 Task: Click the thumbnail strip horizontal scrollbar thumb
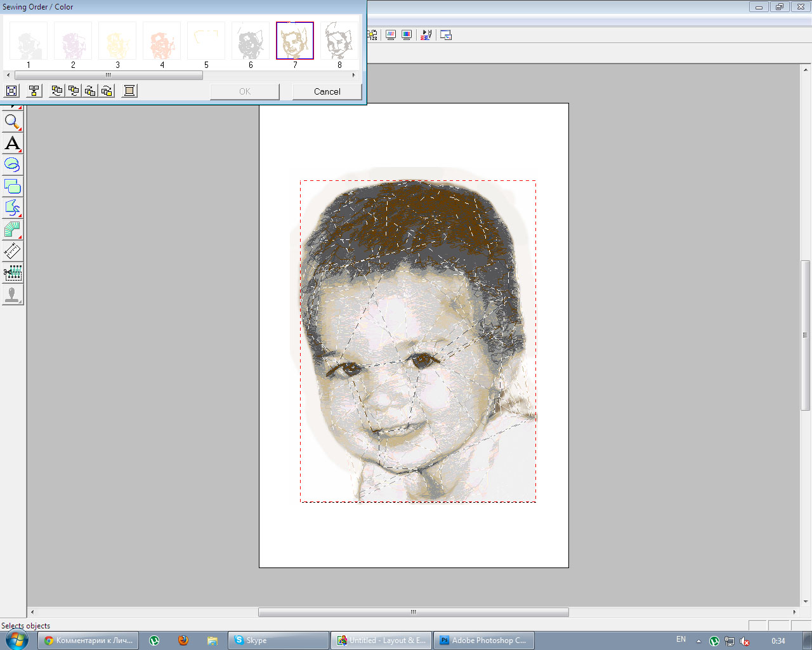108,75
